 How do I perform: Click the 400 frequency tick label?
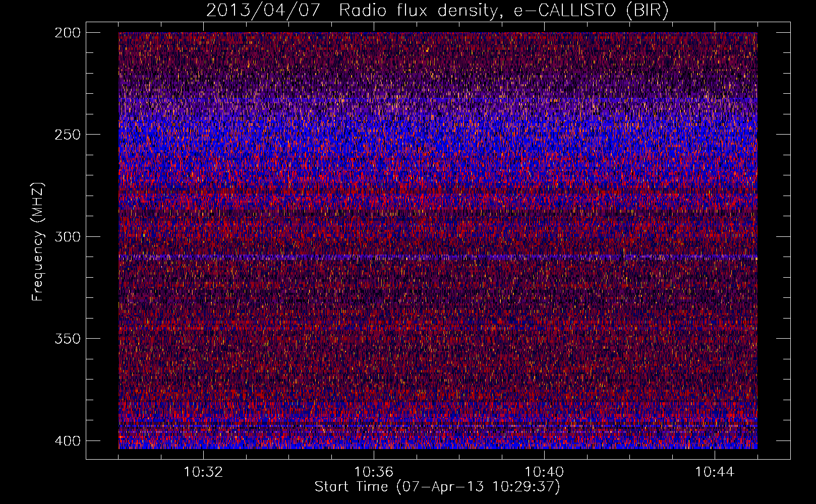[x=67, y=440]
